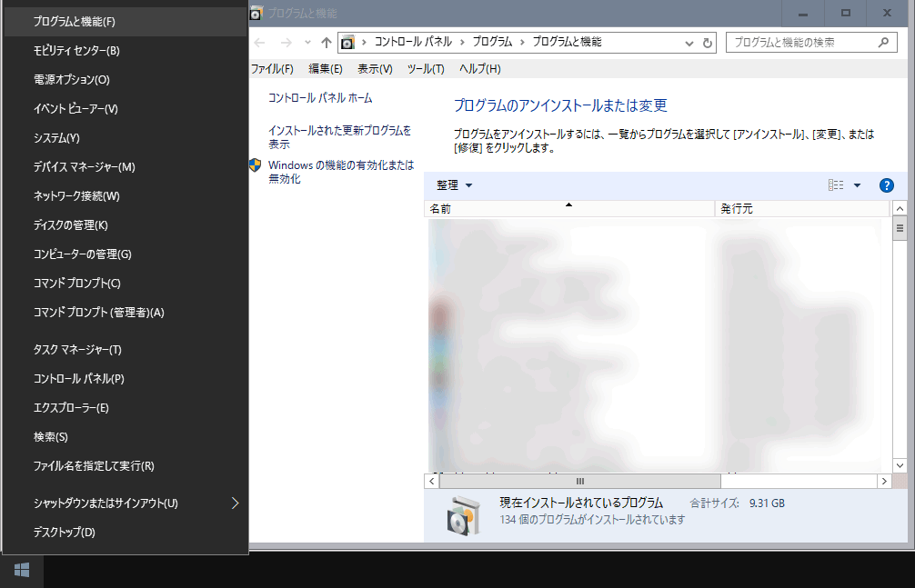Click the プログラムと機能の検索 search field
Image resolution: width=915 pixels, height=588 pixels.
[800, 43]
